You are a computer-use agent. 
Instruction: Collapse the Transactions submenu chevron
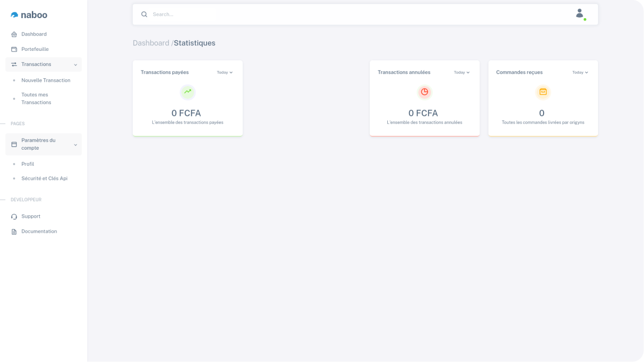click(x=75, y=65)
